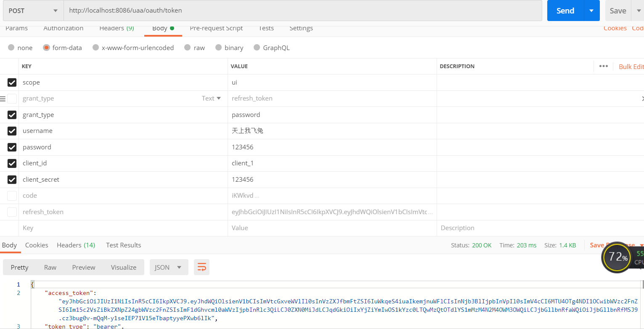
Task: Uncheck the client_secret row checkbox
Action: pos(12,180)
